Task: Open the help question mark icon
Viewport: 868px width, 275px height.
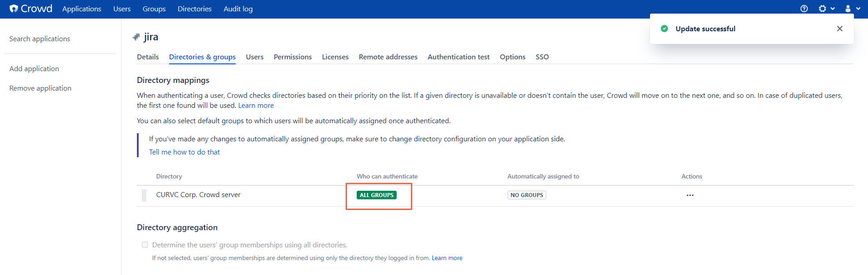Action: [804, 9]
